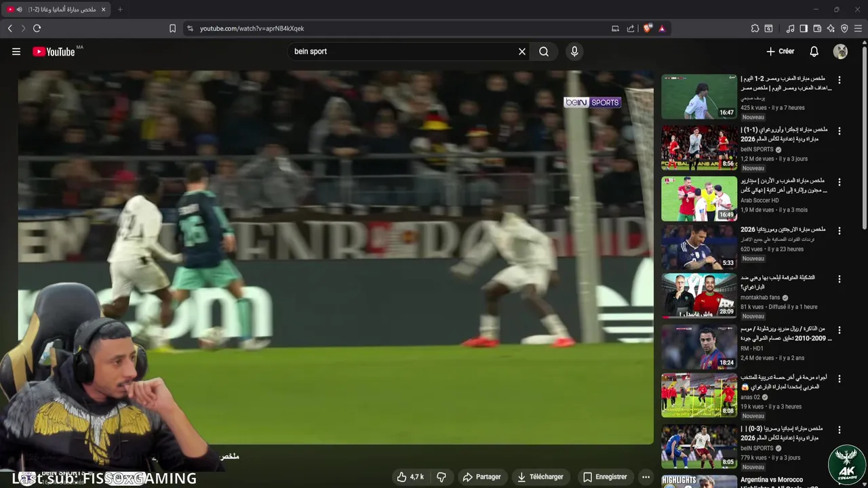Play the 5:33 thumbnail video

699,247
